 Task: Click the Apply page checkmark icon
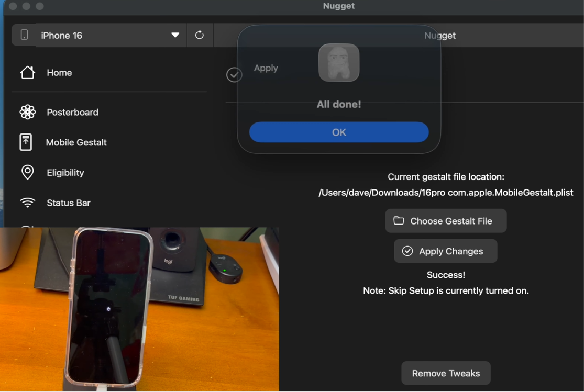234,75
